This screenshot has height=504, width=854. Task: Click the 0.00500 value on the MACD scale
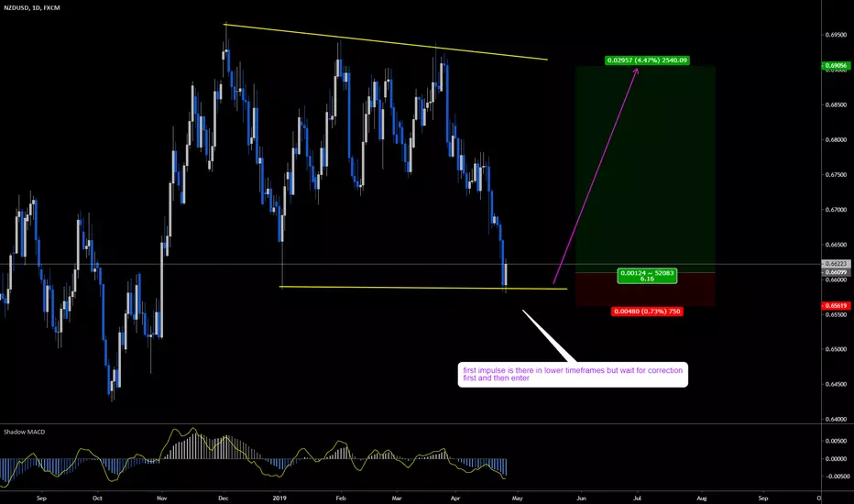coord(837,441)
